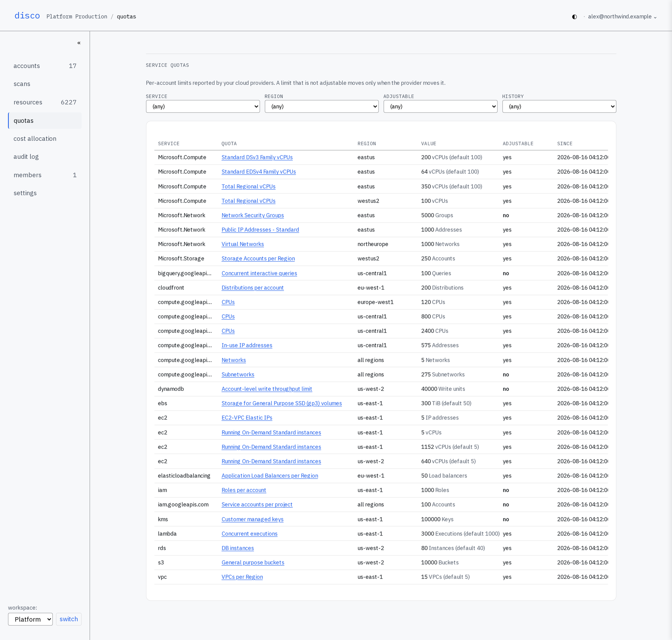
Task: Click the switch workspace button
Action: point(69,619)
